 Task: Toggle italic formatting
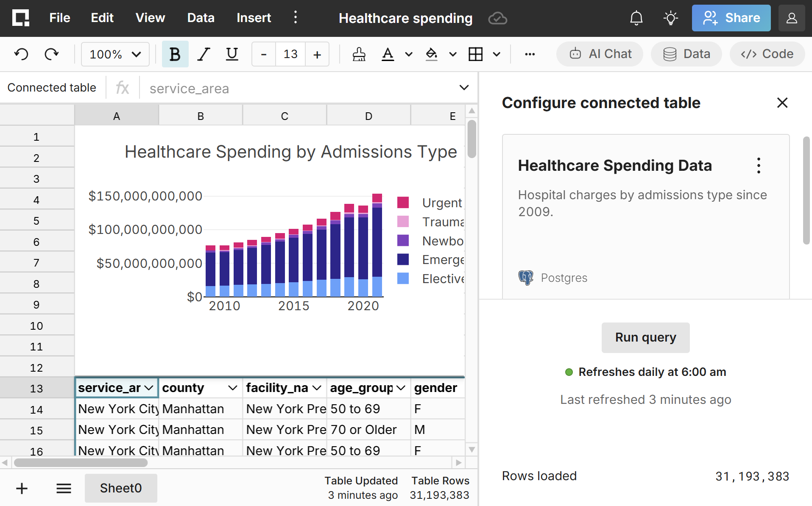[204, 54]
